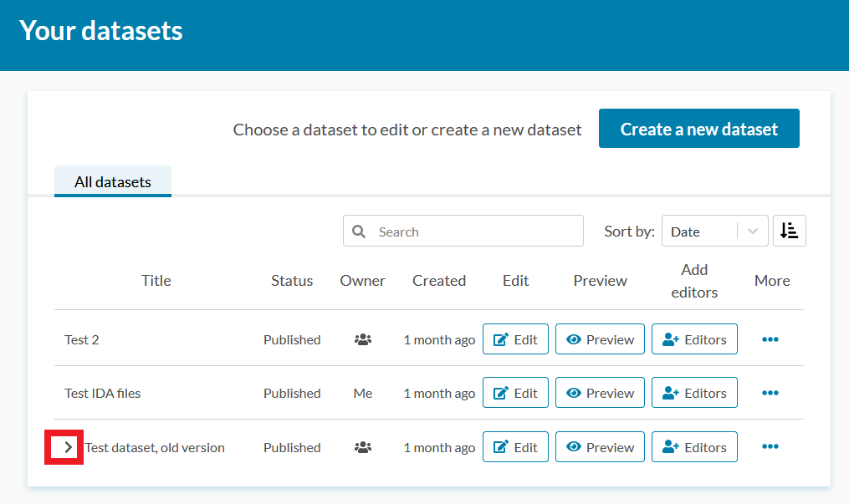Open the Sort by Date dropdown

click(x=714, y=231)
